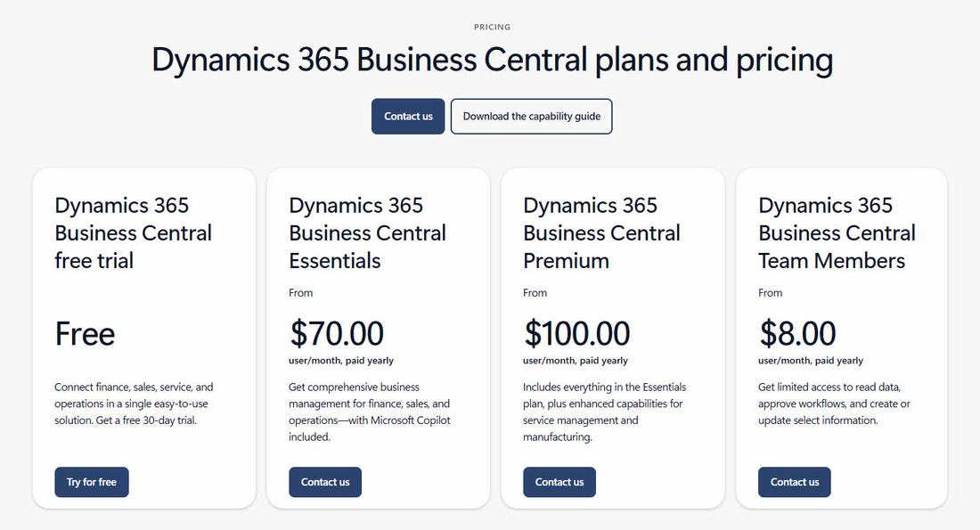Viewport: 980px width, 530px height.
Task: Click the Free price text
Action: tap(85, 333)
